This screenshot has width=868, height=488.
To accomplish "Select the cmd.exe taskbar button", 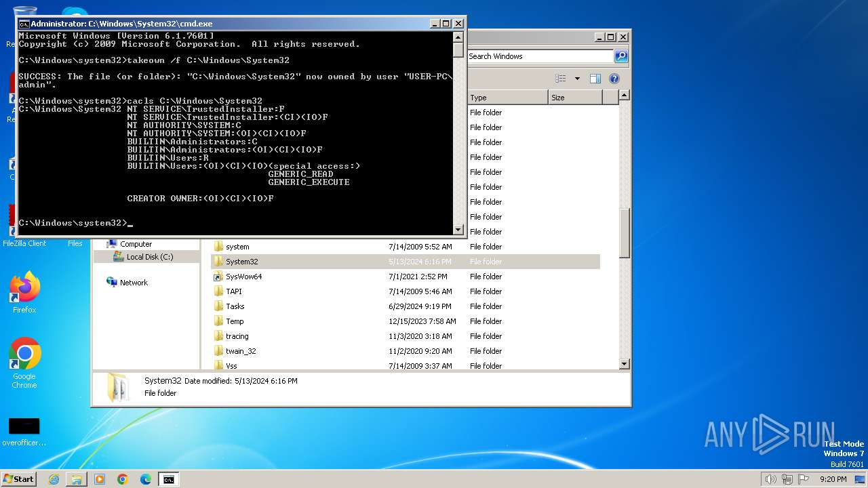I will [x=168, y=479].
